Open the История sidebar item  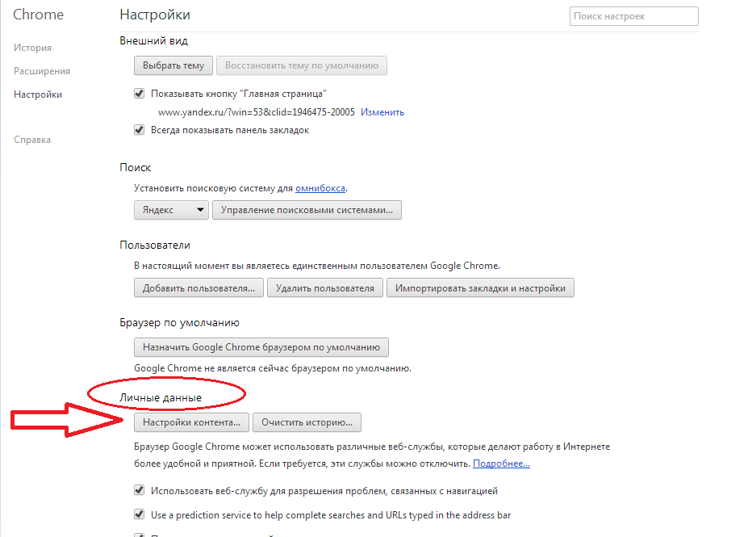click(x=32, y=48)
